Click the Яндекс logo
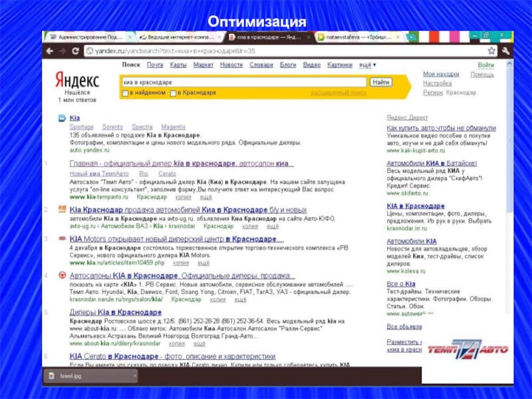This screenshot has width=532, height=399. tap(77, 80)
